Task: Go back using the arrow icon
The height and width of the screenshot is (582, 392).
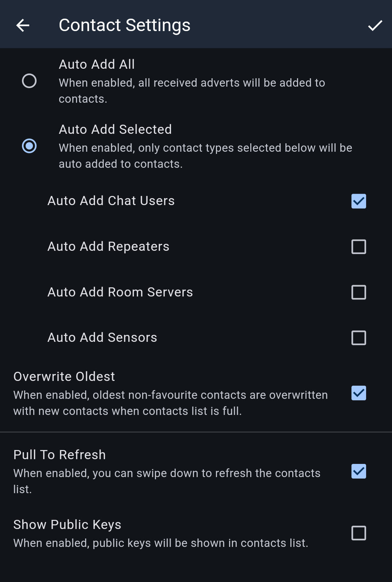Action: (x=23, y=25)
